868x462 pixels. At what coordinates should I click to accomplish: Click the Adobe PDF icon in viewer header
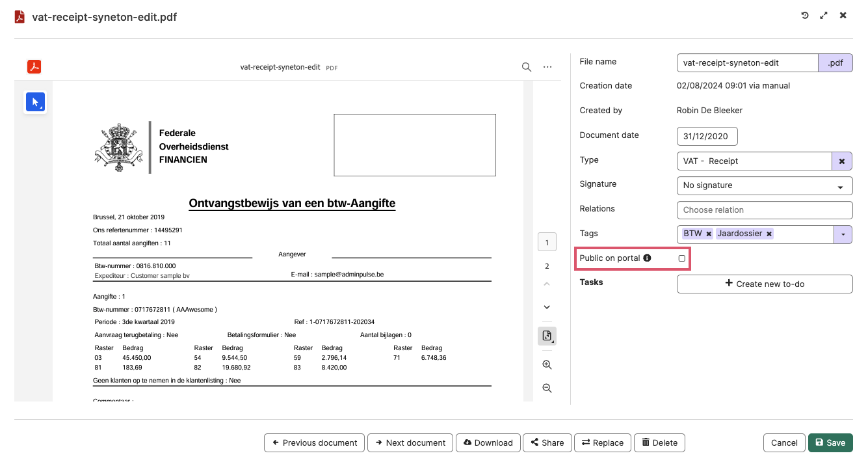coord(34,67)
